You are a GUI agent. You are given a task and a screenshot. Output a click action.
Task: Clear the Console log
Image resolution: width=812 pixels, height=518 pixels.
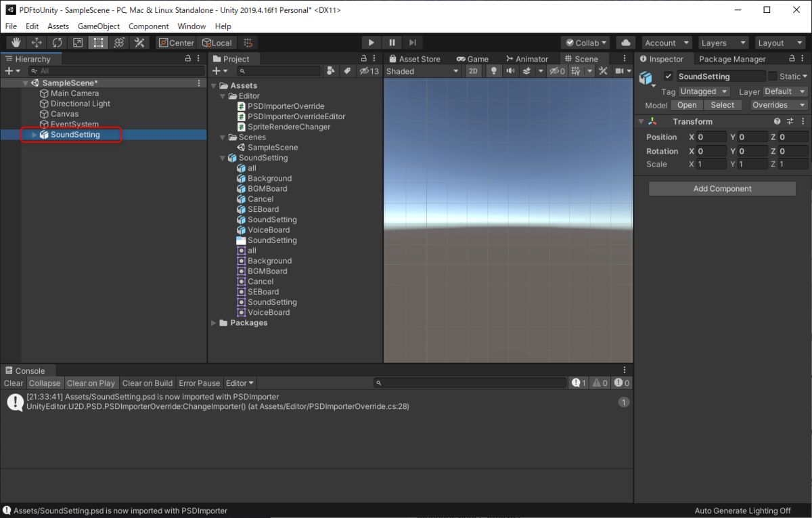pos(14,383)
